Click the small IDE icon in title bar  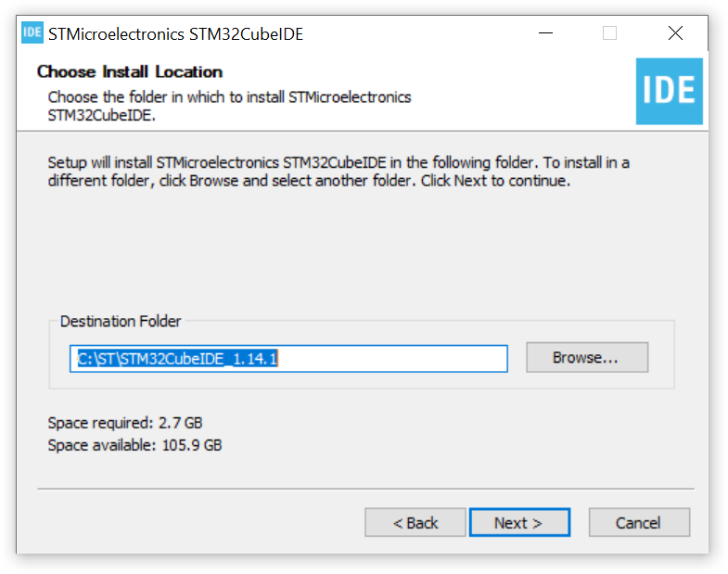[32, 32]
